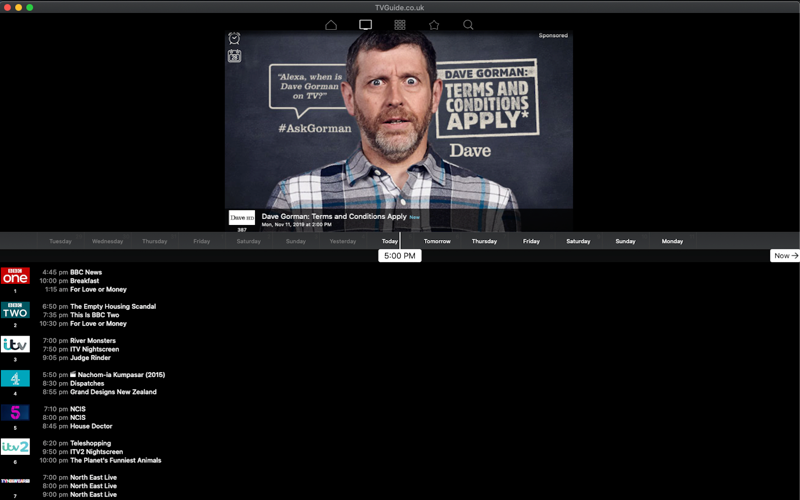Select upcoming Friday in day bar
The width and height of the screenshot is (800, 500).
click(531, 241)
